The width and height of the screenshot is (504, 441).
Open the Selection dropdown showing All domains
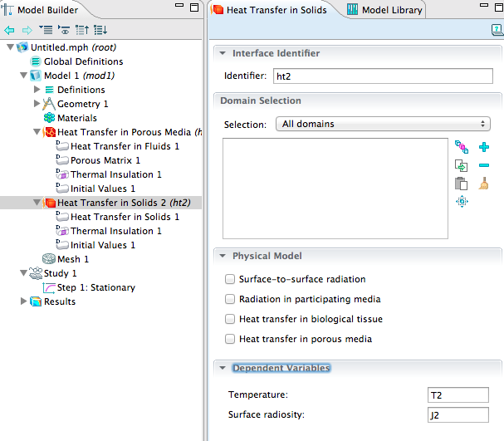pos(382,125)
